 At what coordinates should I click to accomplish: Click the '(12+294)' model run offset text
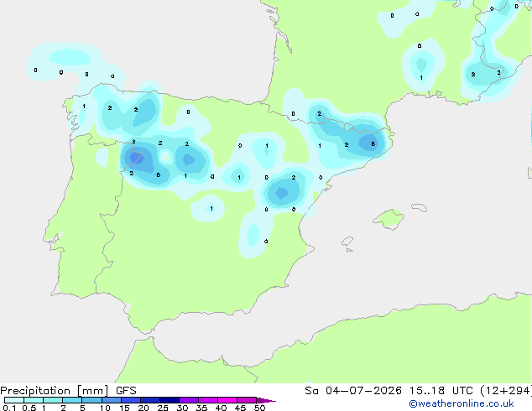[506, 391]
